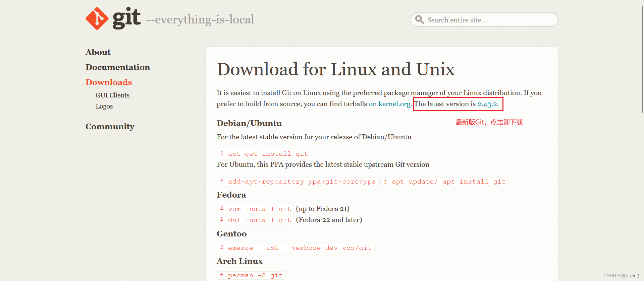644x281 pixels.
Task: Click the '(up to Fedora 21)' note
Action: (323, 209)
